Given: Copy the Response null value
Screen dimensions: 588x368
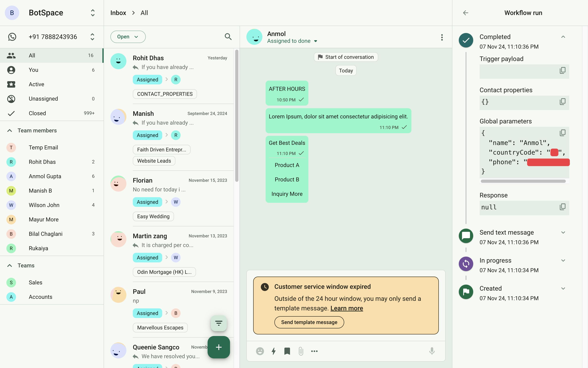Looking at the screenshot, I should coord(562,207).
